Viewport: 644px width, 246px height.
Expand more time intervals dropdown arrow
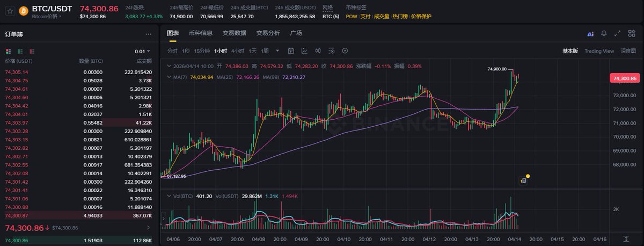pos(277,51)
